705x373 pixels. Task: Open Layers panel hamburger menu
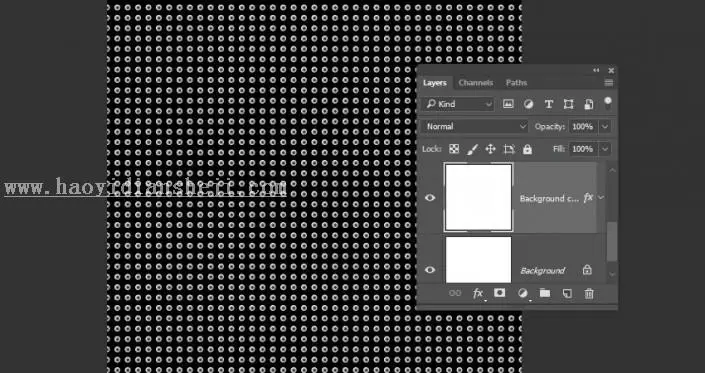tap(608, 83)
